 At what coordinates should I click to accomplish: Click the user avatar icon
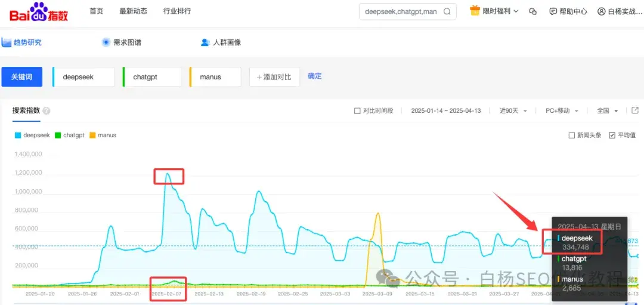[x=601, y=11]
